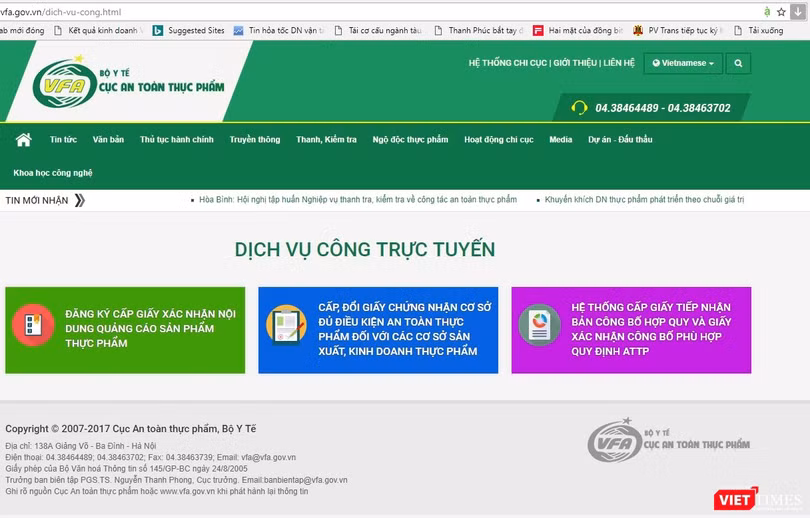Viewport: 810px width, 518px height.
Task: Open the Vietnamese language dropdown
Action: coord(683,63)
